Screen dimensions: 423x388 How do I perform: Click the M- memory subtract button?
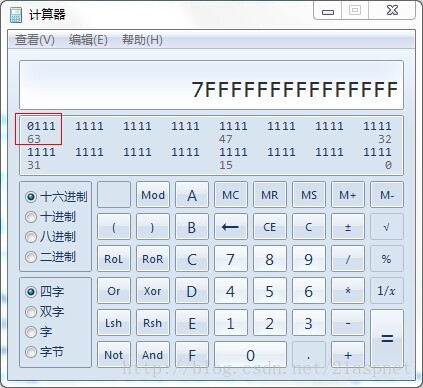(387, 195)
